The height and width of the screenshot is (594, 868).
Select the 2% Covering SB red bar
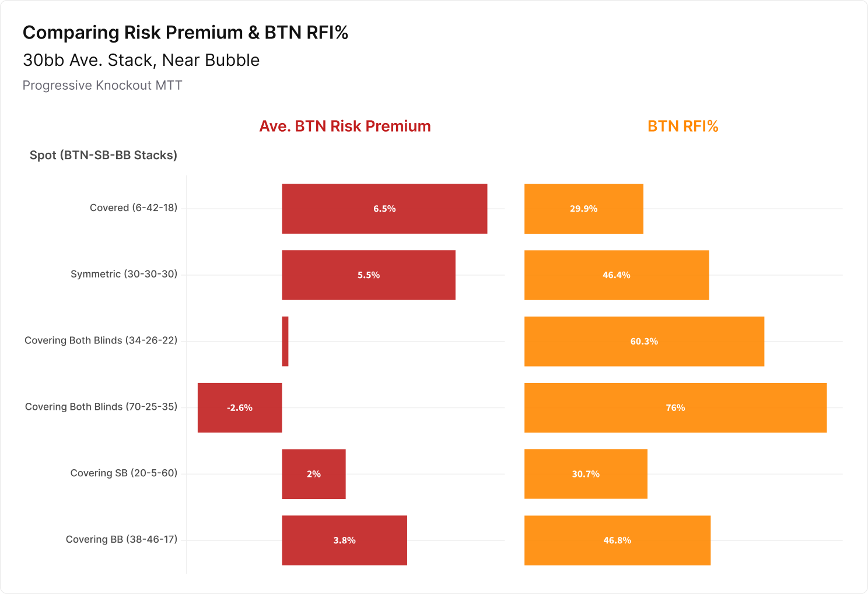pyautogui.click(x=314, y=474)
